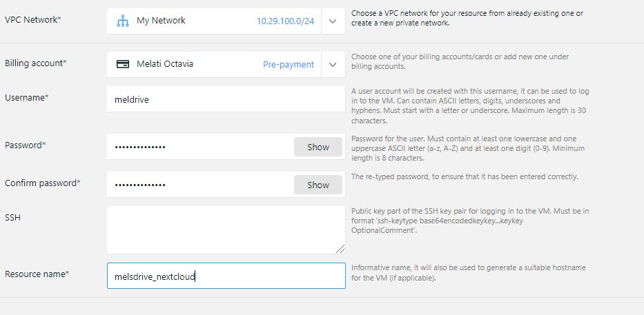This screenshot has width=644, height=315.
Task: Focus the Resource name input field
Action: tap(226, 276)
